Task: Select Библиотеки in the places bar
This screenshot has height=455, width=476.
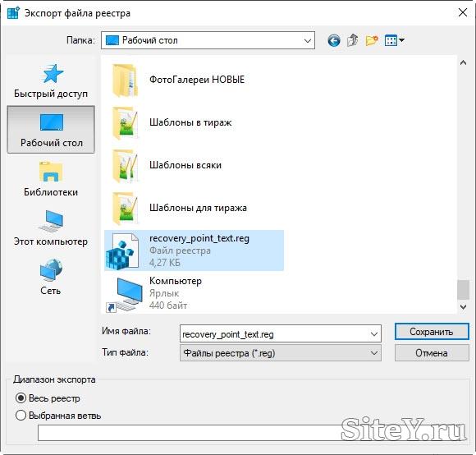Action: pos(51,179)
